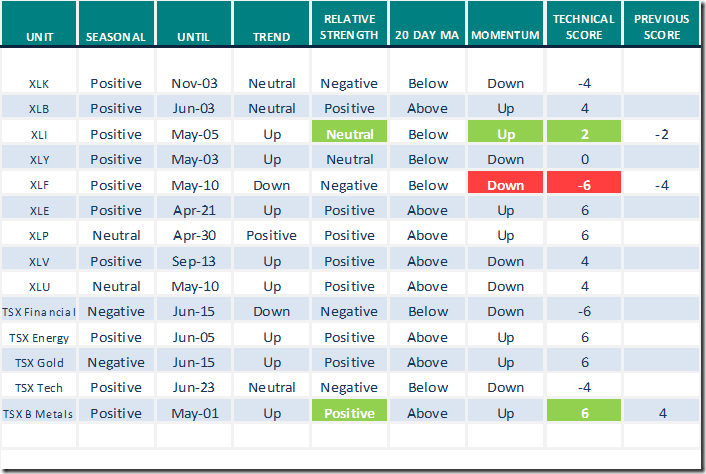The width and height of the screenshot is (706, 474).
Task: Click the green 6 score for TSX B Metals
Action: coord(584,413)
